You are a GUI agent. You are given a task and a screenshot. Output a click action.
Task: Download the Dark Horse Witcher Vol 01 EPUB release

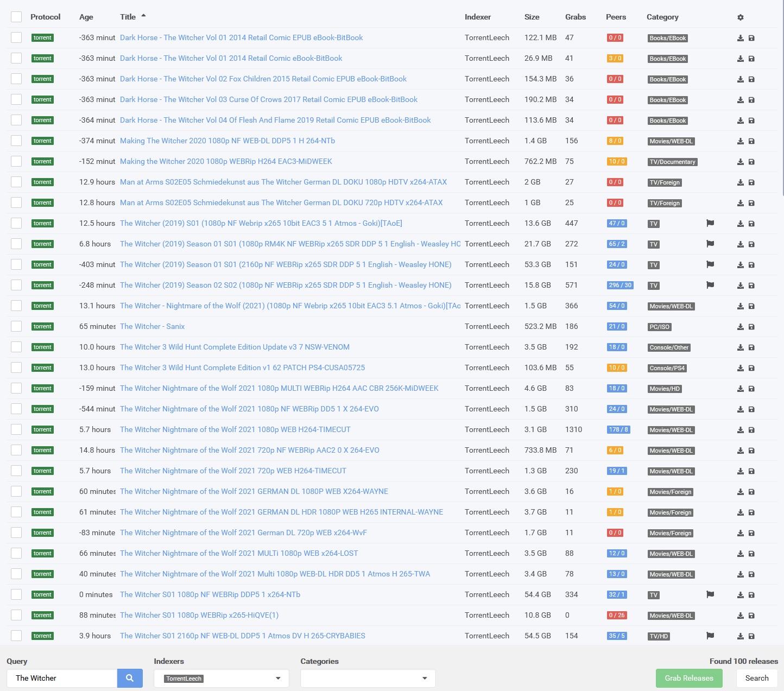click(x=740, y=37)
